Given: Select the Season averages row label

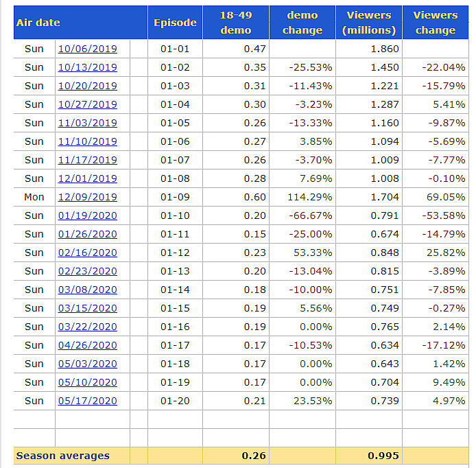Looking at the screenshot, I should tap(62, 456).
